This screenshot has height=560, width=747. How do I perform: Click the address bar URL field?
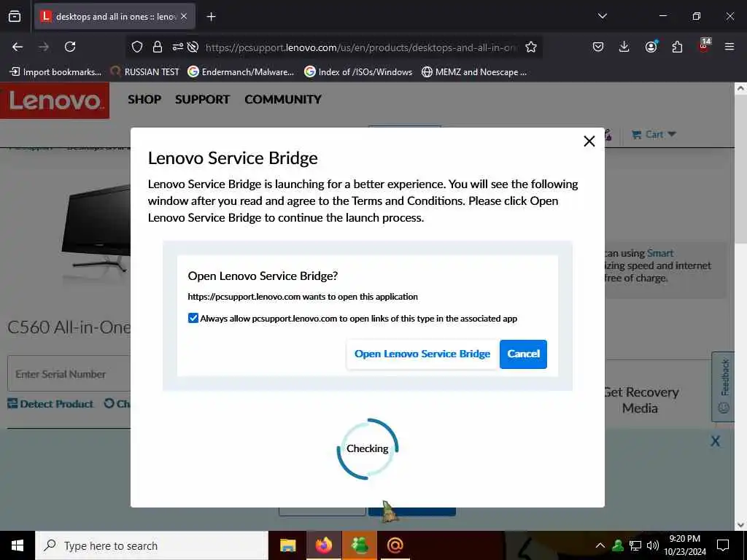click(361, 47)
